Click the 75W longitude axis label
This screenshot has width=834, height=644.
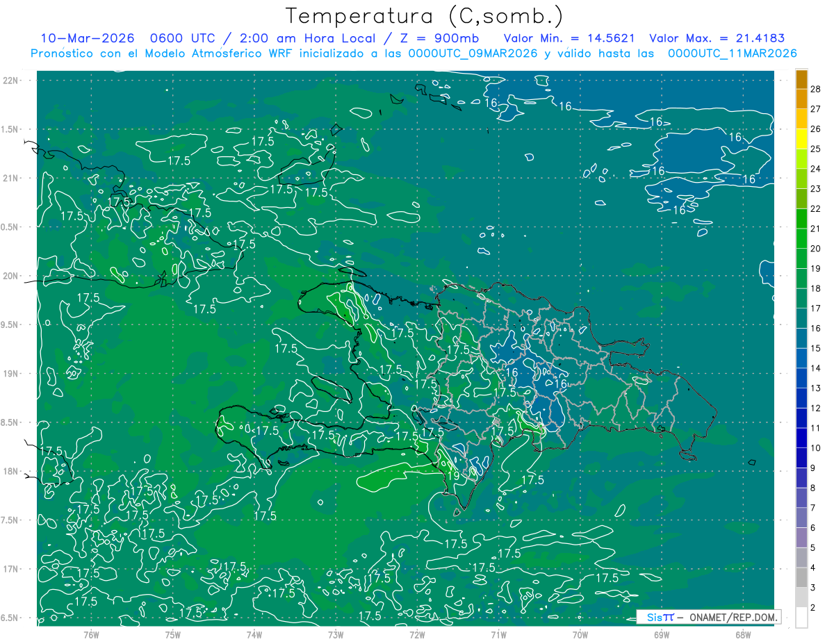pyautogui.click(x=172, y=634)
